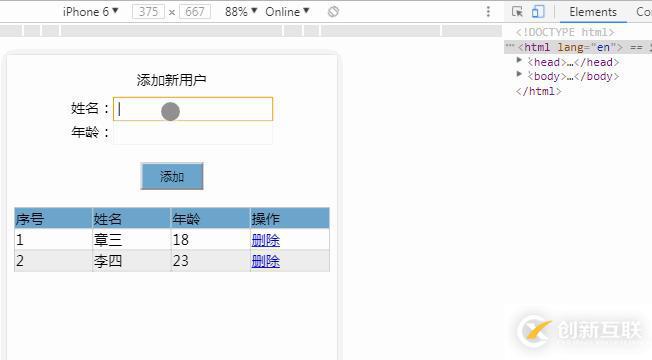Click the age cell showing 23
The width and height of the screenshot is (652, 360).
coord(210,261)
